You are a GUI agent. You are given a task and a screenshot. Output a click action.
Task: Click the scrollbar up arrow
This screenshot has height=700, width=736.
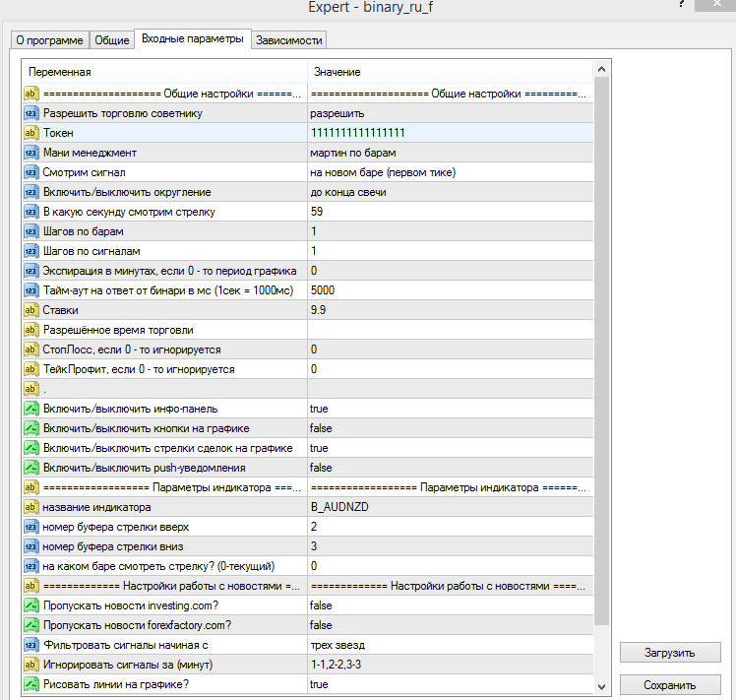coord(602,70)
